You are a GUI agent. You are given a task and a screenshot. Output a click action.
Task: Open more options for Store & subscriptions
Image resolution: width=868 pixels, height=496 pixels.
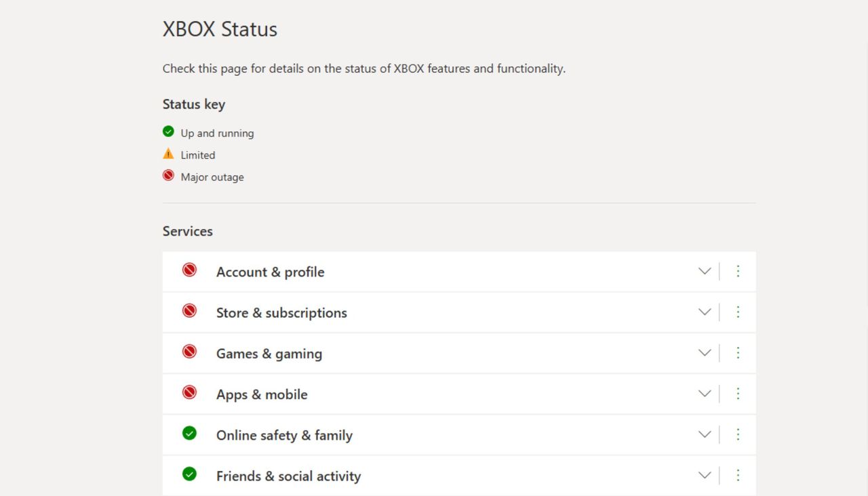[738, 312]
